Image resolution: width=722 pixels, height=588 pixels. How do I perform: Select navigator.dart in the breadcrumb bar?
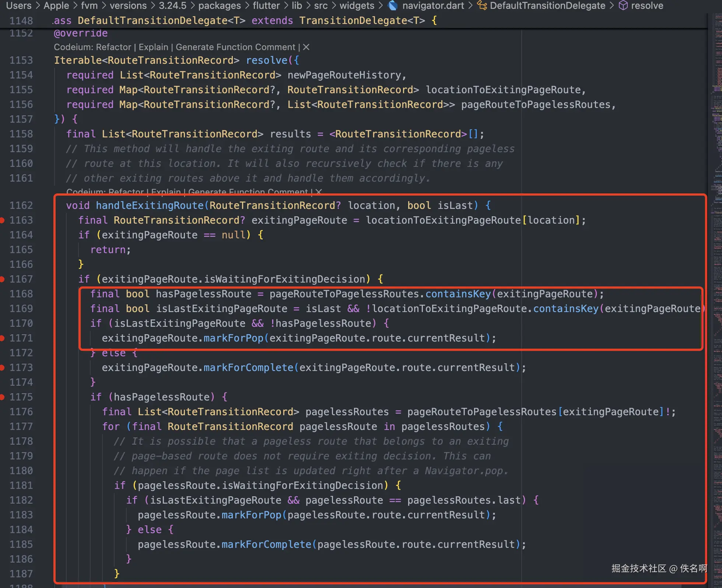click(433, 6)
